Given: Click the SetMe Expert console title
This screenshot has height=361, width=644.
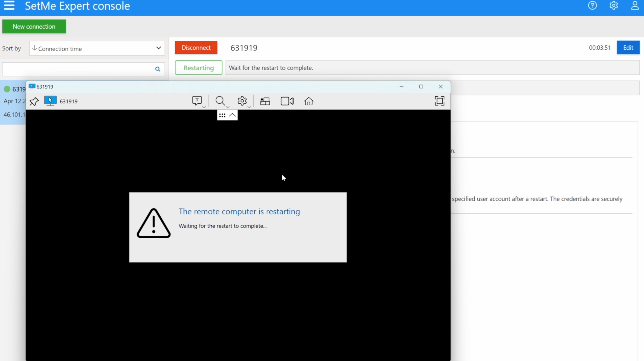Looking at the screenshot, I should point(77,6).
